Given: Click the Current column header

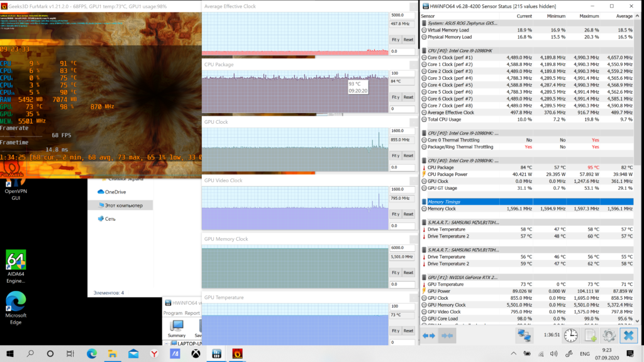Looking at the screenshot, I should pyautogui.click(x=524, y=16).
